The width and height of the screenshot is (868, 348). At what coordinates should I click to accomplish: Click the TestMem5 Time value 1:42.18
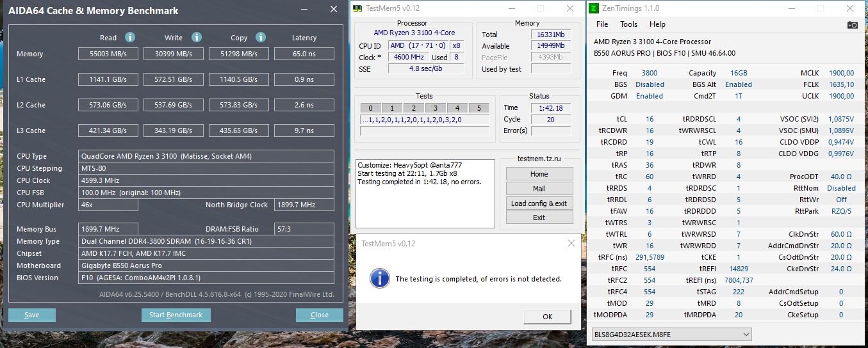pyautogui.click(x=551, y=107)
